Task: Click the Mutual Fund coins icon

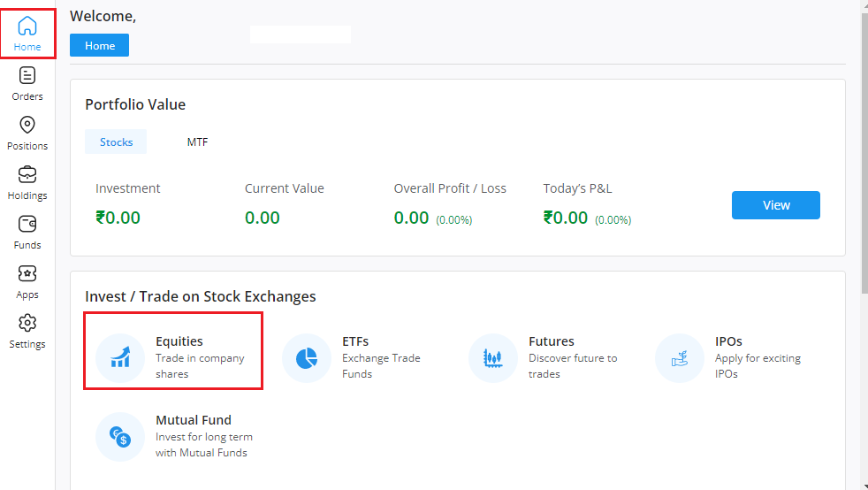Action: tap(119, 437)
